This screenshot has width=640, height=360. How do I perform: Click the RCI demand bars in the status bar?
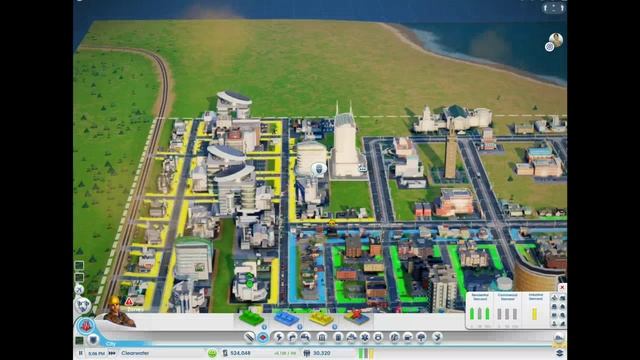click(366, 353)
